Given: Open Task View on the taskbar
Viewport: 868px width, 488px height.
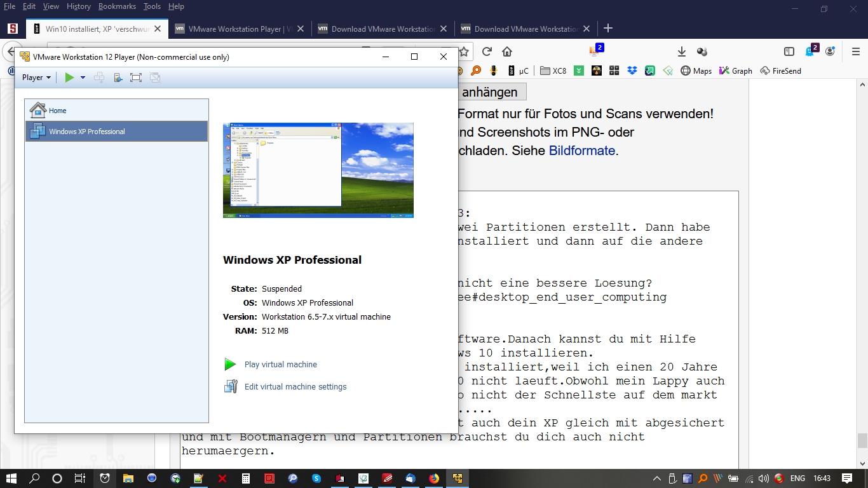Looking at the screenshot, I should click(x=80, y=478).
